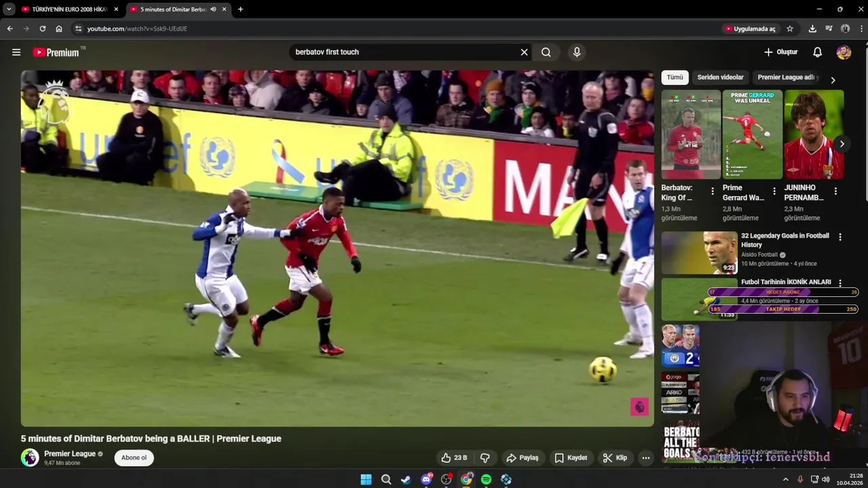Clear the search box text with X

(x=524, y=52)
